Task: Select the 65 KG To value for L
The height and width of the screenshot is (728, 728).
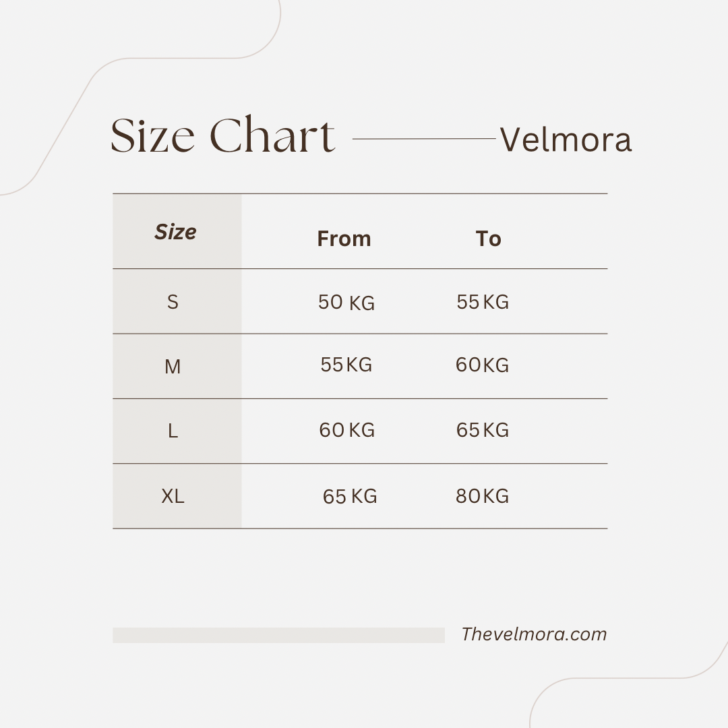Action: 483,430
